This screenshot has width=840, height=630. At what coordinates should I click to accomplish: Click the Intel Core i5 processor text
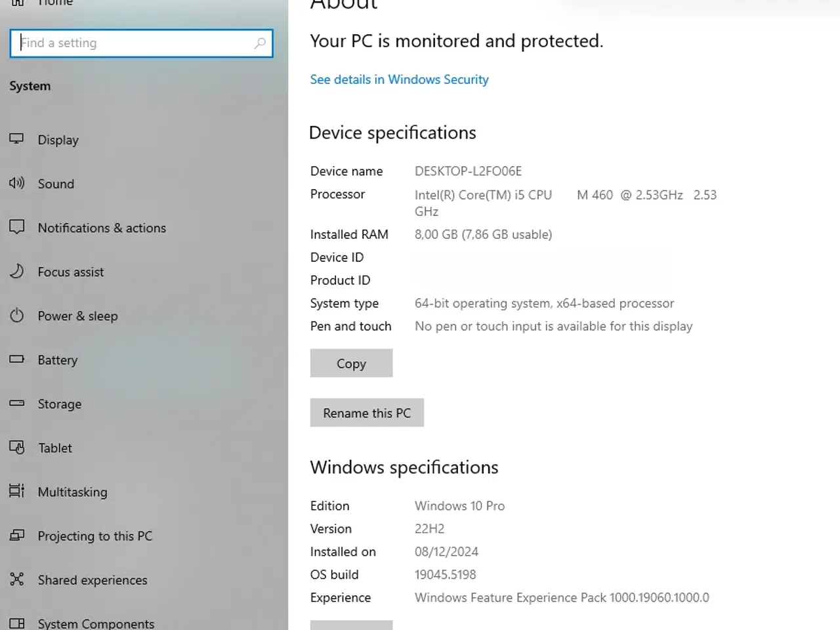pyautogui.click(x=565, y=203)
